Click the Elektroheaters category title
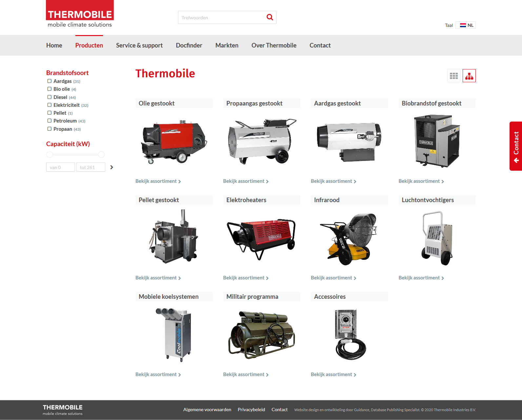Viewport: 522px width, 420px height. pos(246,200)
